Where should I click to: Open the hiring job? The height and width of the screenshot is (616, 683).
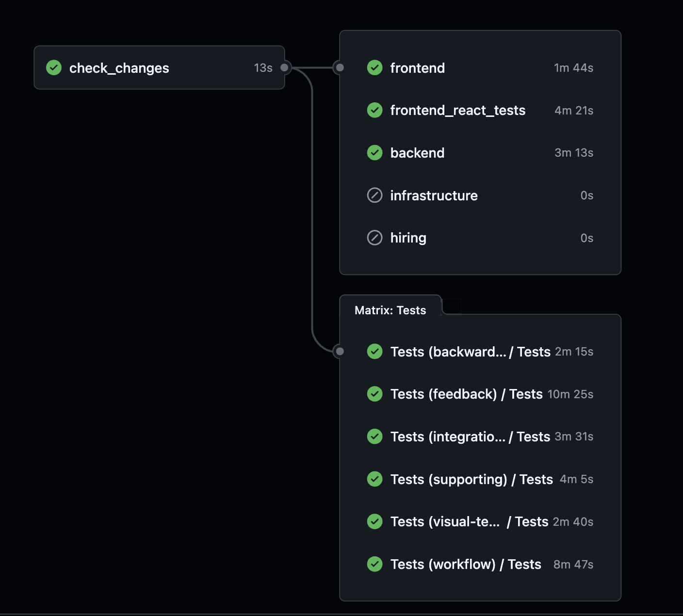(408, 238)
